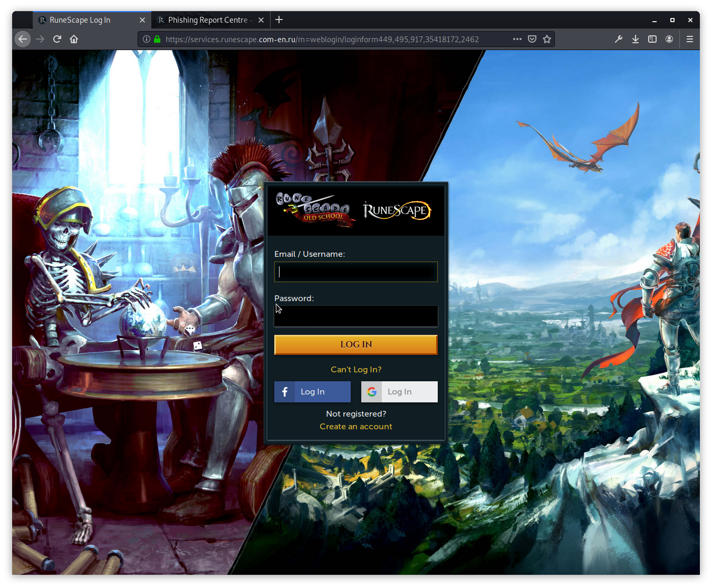Maximize the browser window
The height and width of the screenshot is (588, 712).
(x=672, y=20)
